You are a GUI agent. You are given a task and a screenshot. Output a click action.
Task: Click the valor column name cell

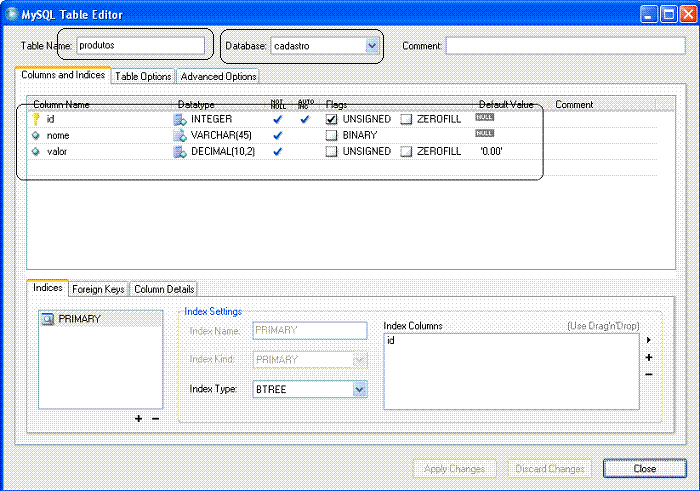57,151
